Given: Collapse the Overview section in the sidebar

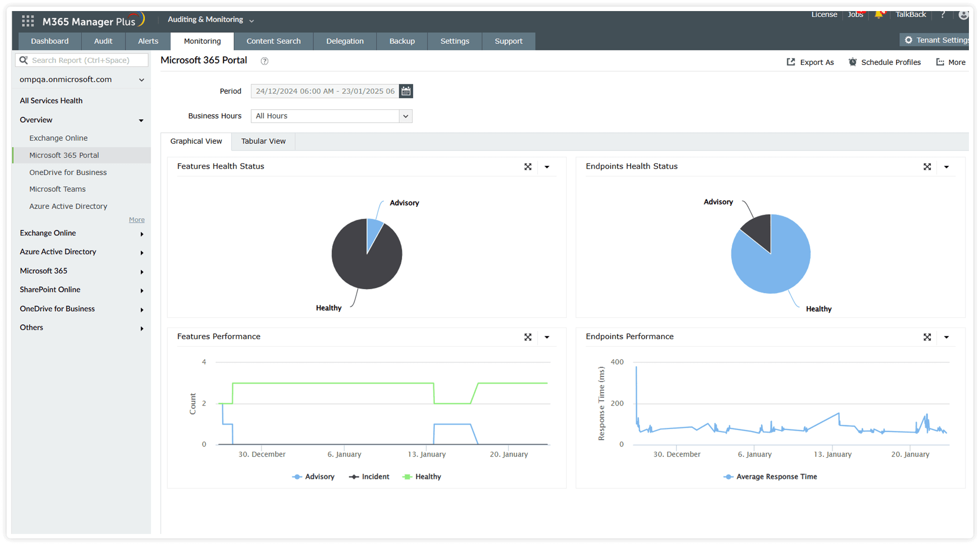Looking at the screenshot, I should point(141,120).
